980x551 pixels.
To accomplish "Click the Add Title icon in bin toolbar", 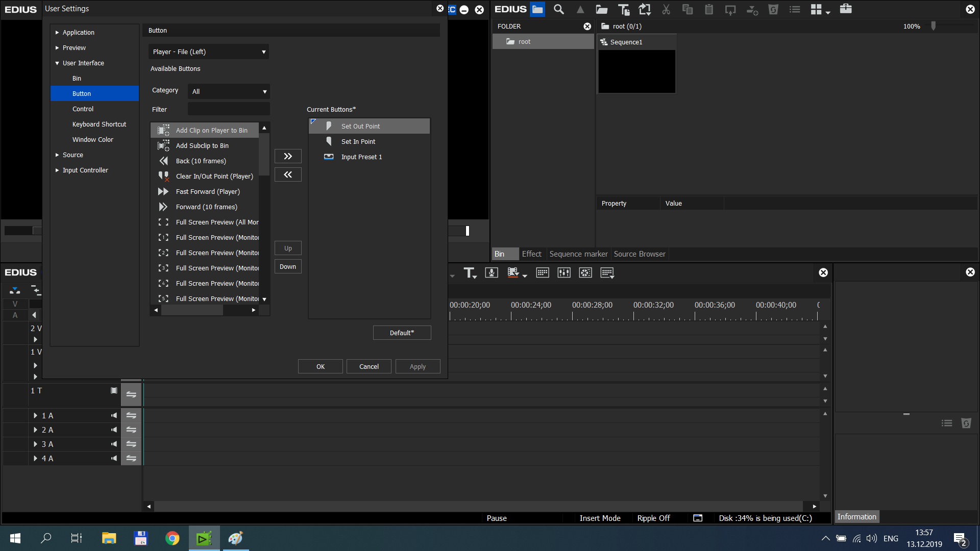I will pyautogui.click(x=623, y=9).
